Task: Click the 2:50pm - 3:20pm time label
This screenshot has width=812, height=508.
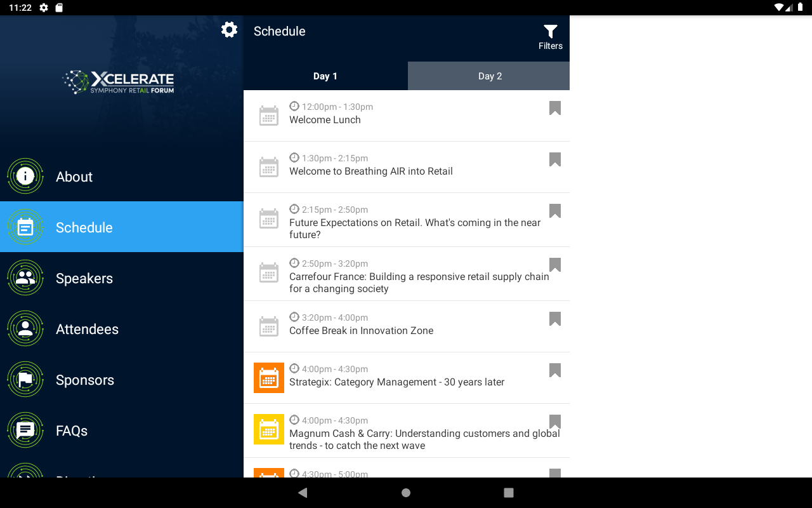Action: click(x=335, y=264)
